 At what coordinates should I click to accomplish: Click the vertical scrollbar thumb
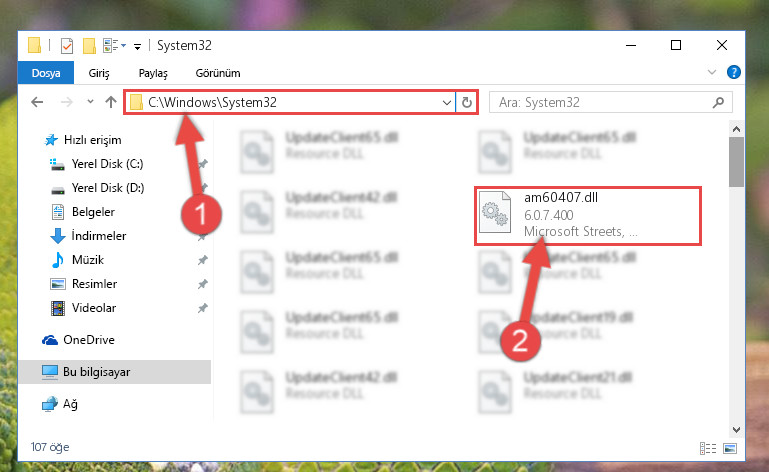[x=736, y=162]
